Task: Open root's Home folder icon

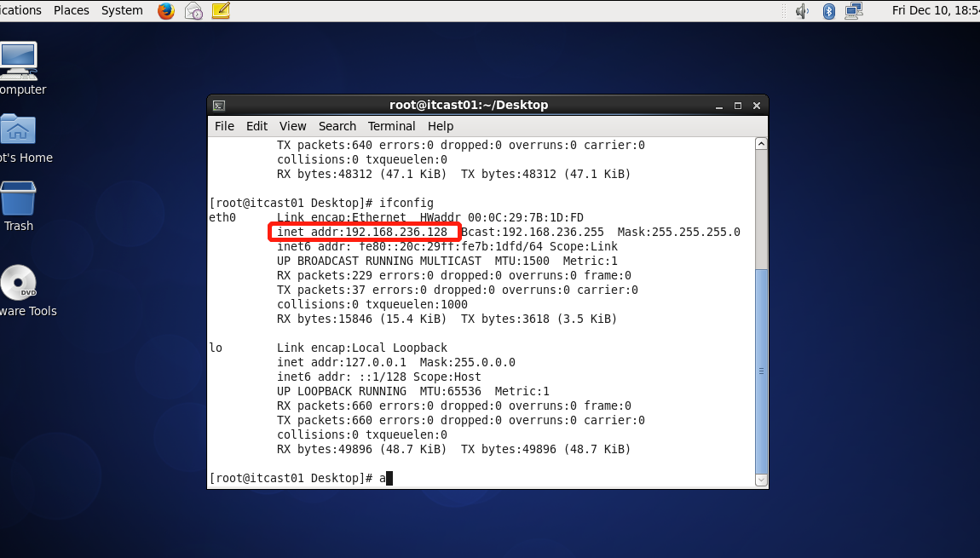Action: [17, 128]
